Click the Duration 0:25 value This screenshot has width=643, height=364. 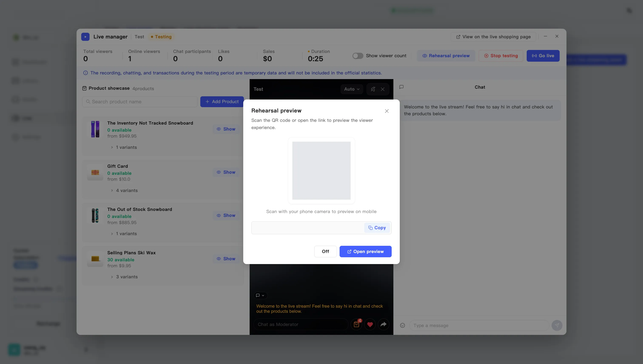[316, 59]
